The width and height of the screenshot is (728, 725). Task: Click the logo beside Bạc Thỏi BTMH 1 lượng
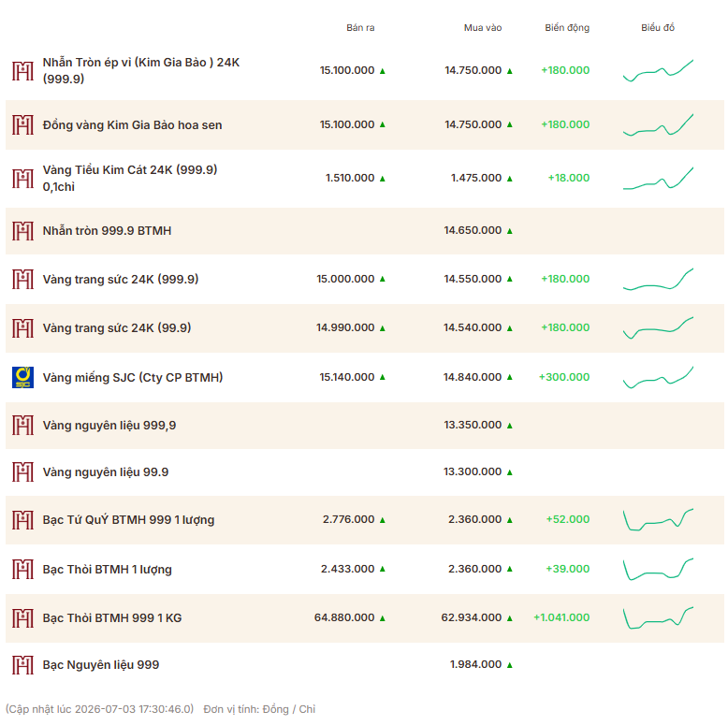[x=22, y=569]
